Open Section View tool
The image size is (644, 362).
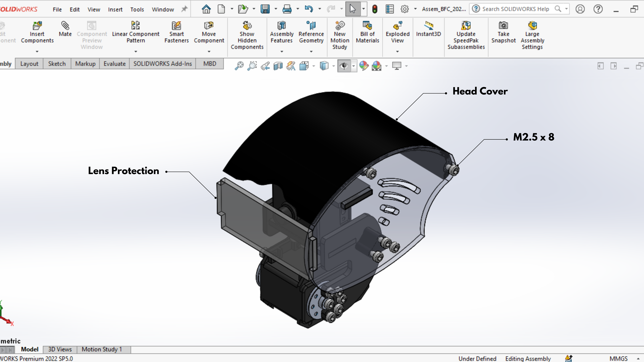(x=278, y=66)
